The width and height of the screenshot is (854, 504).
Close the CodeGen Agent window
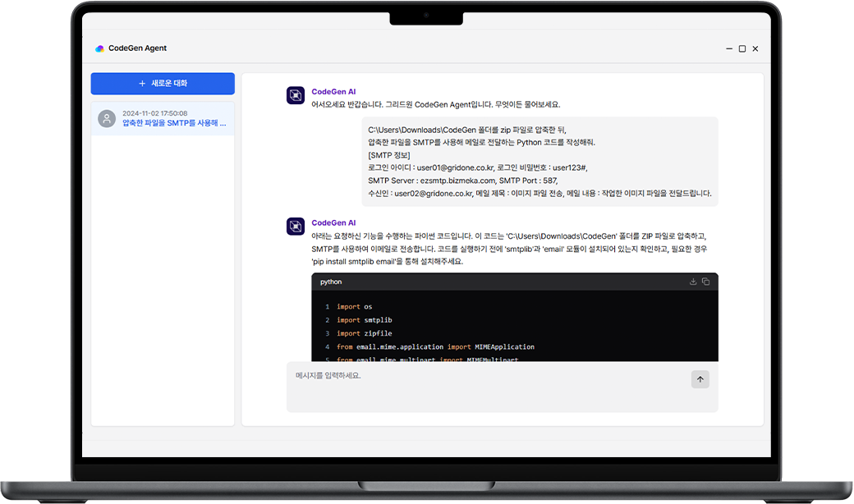(x=755, y=48)
